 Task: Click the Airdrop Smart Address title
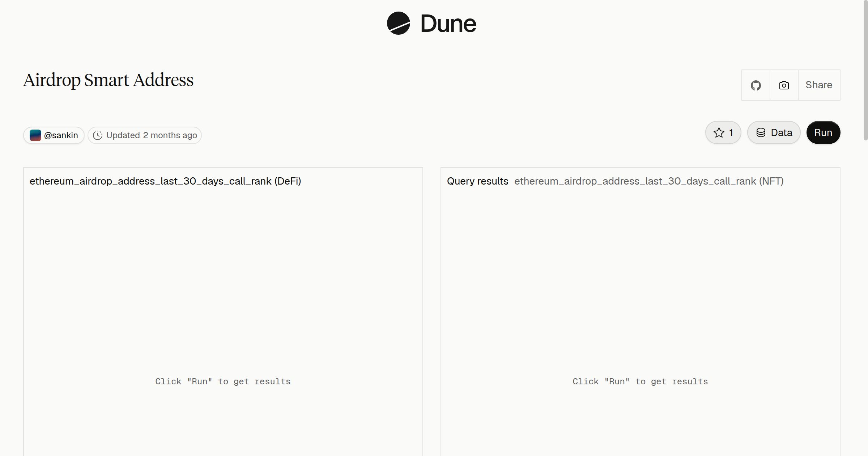pos(109,80)
